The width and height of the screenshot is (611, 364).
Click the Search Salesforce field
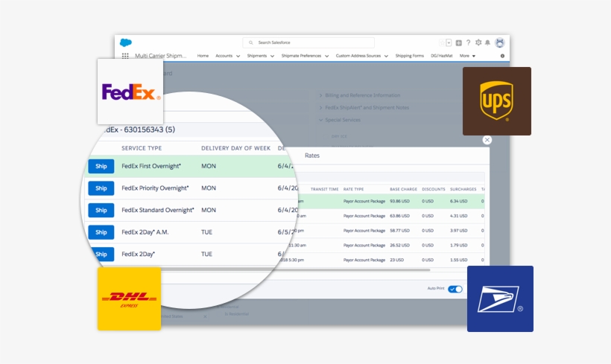[x=308, y=43]
